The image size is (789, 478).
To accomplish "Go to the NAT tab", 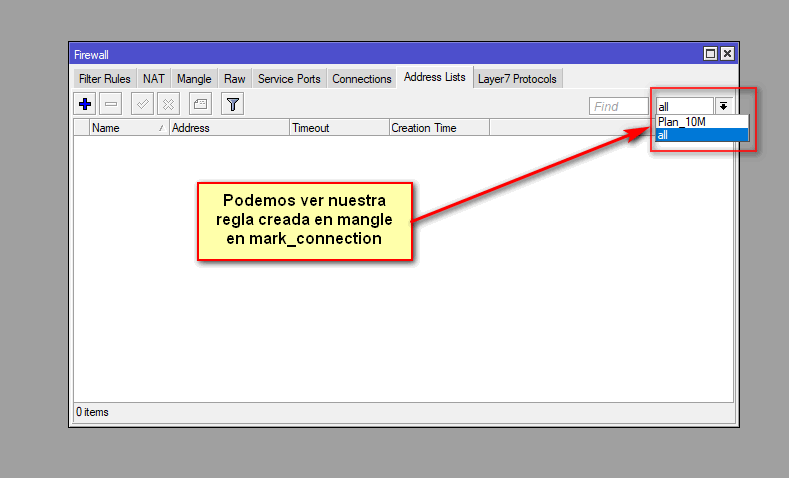I will (x=154, y=79).
